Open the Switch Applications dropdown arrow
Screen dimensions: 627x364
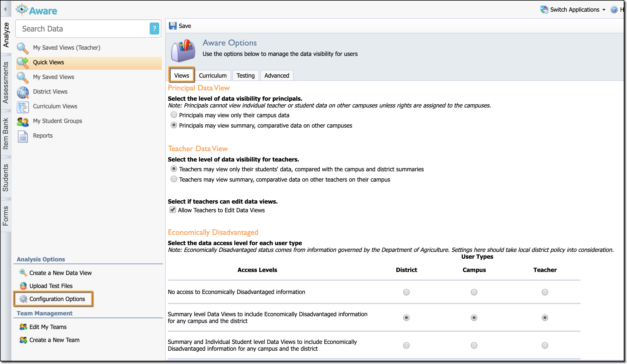[x=604, y=10]
